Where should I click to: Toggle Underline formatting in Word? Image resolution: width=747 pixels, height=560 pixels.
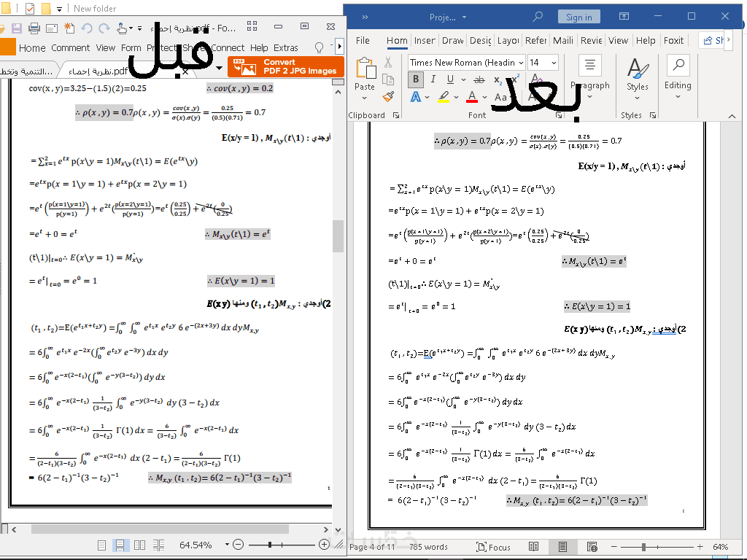450,79
